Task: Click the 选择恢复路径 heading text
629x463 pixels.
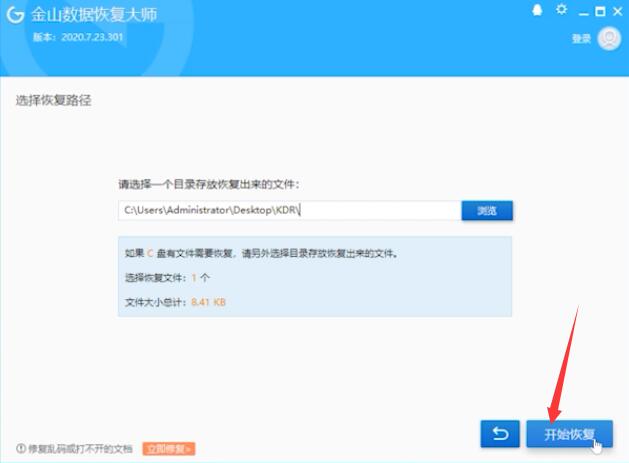Action: pyautogui.click(x=54, y=100)
